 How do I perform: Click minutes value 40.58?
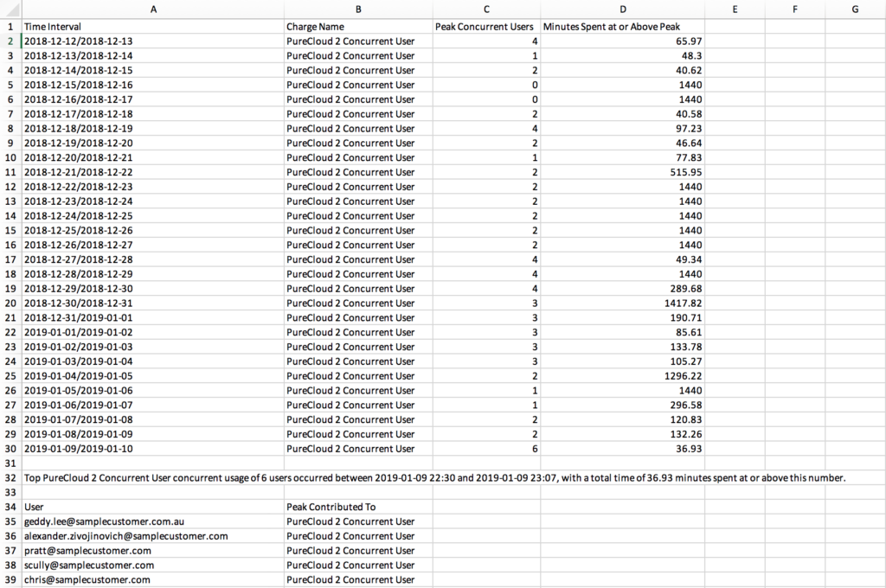(x=623, y=114)
